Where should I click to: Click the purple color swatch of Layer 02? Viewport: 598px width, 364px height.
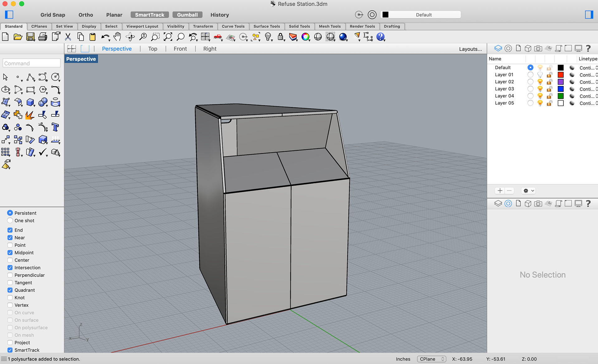click(561, 82)
